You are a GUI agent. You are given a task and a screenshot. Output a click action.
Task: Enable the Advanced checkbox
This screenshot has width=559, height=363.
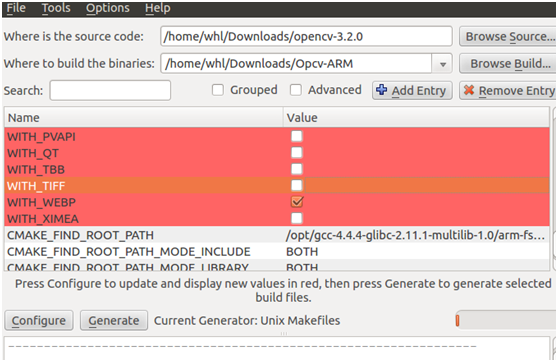tap(296, 90)
